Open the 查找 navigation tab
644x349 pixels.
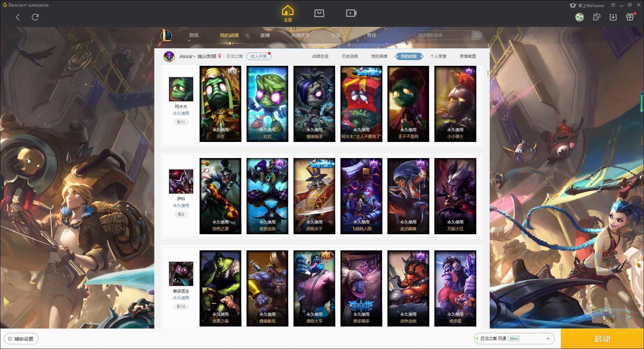pyautogui.click(x=372, y=35)
